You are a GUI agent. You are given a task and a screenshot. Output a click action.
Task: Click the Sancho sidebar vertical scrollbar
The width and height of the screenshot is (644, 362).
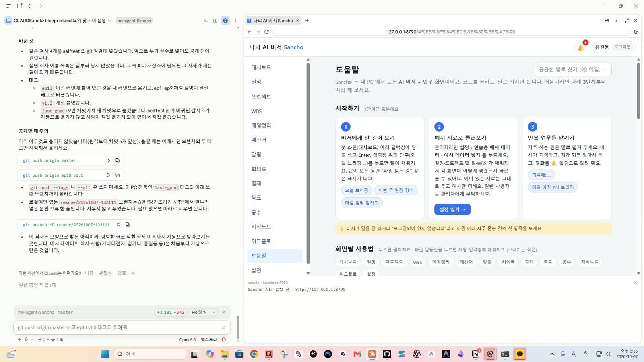click(x=308, y=162)
